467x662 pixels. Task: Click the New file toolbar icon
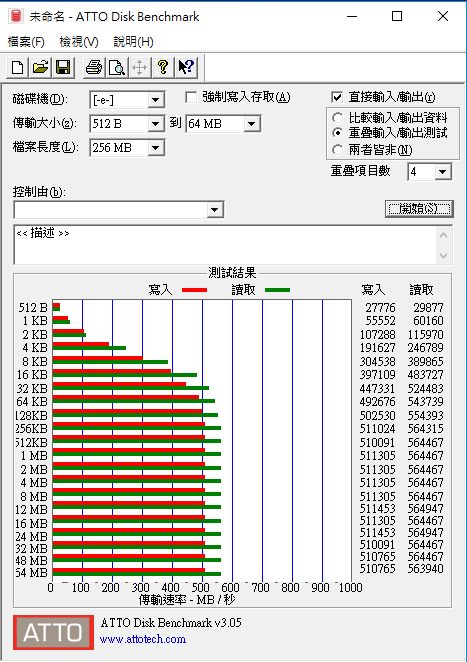(17, 68)
